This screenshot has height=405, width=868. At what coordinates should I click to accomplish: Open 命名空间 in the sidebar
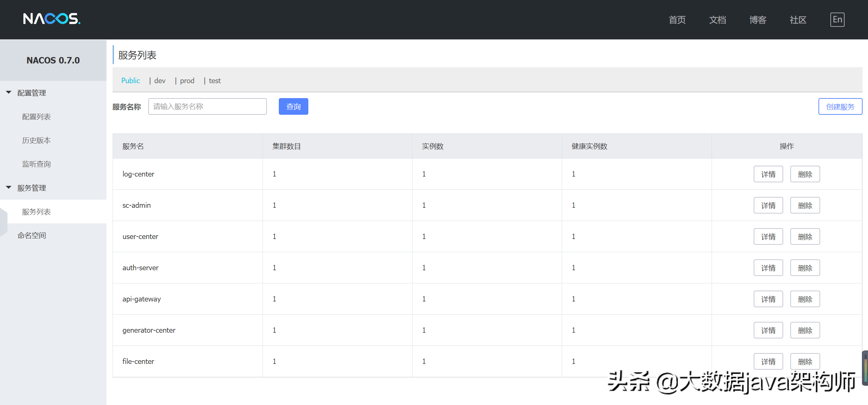[32, 236]
